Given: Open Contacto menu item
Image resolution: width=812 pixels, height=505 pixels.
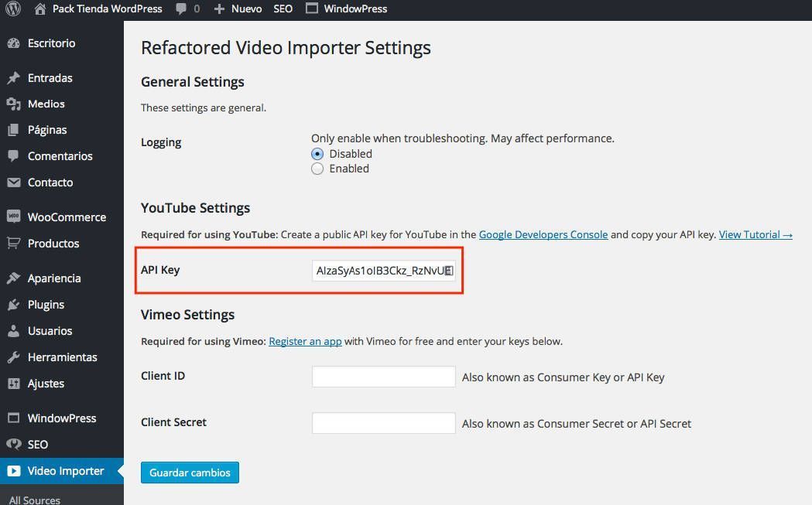Looking at the screenshot, I should [x=50, y=183].
